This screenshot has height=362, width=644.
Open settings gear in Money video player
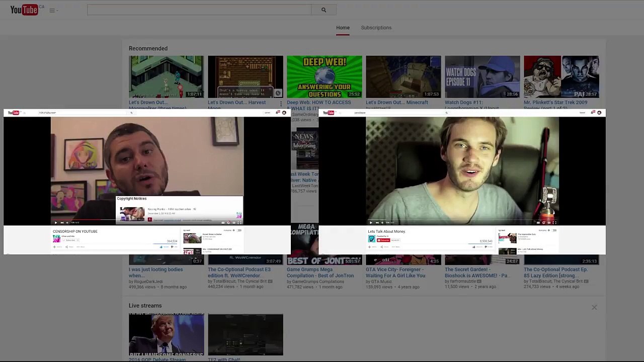pos(543,222)
